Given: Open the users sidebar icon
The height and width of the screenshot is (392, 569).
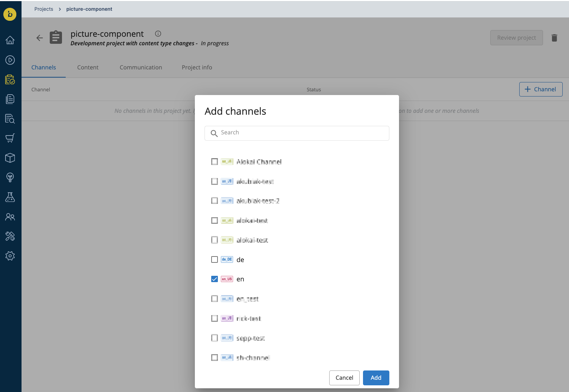Looking at the screenshot, I should (x=10, y=217).
